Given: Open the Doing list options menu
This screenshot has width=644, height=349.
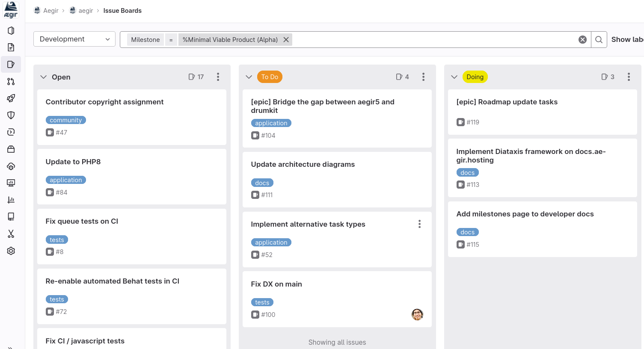Looking at the screenshot, I should click(x=629, y=77).
